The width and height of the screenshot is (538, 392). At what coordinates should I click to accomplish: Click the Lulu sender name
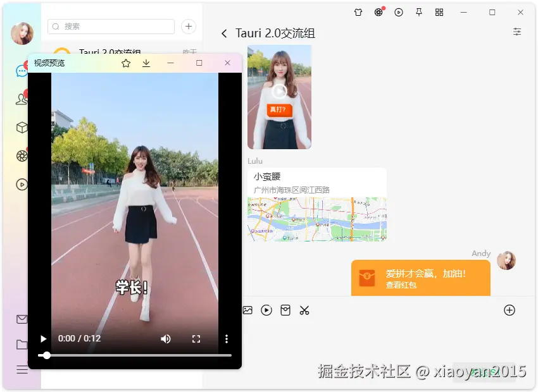tap(255, 161)
